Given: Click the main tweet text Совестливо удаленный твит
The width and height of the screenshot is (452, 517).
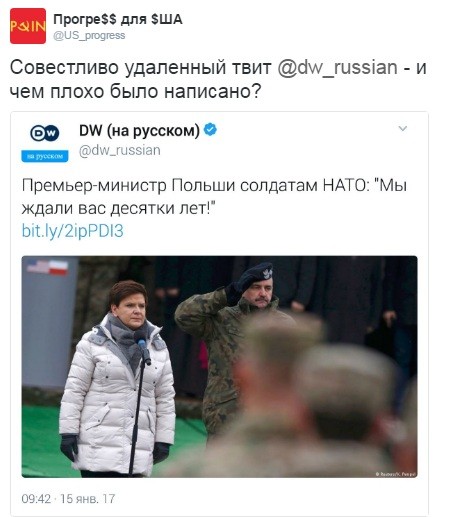Looking at the screenshot, I should tap(218, 79).
